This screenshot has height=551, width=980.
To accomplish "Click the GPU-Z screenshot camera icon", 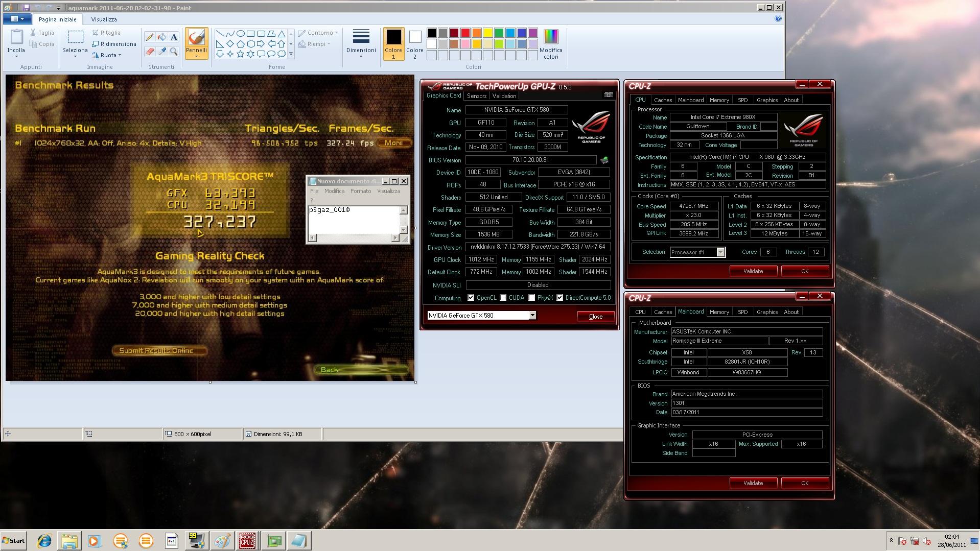I will point(608,95).
